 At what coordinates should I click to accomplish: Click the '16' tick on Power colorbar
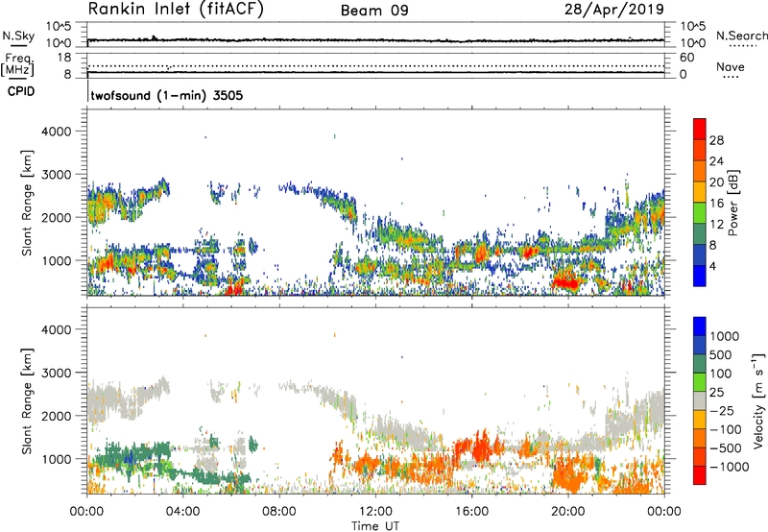coord(716,204)
